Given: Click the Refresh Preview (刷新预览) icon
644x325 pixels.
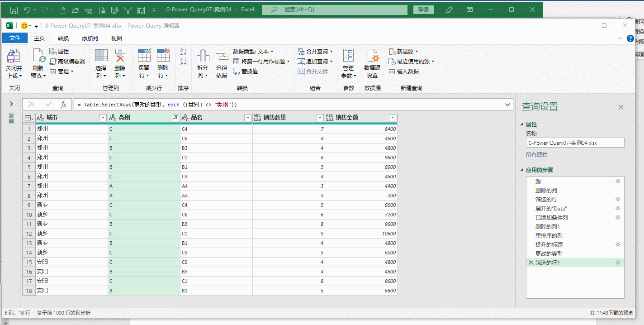Looking at the screenshot, I should (39, 56).
